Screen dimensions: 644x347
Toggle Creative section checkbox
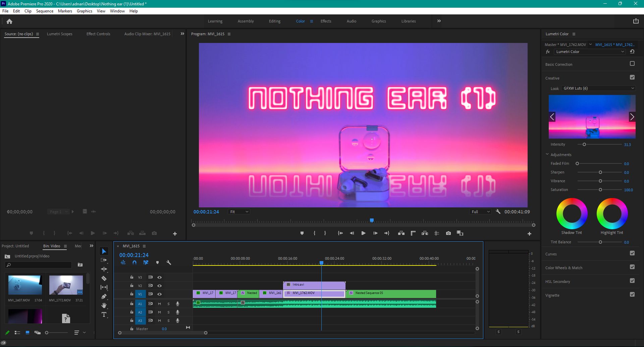[632, 77]
